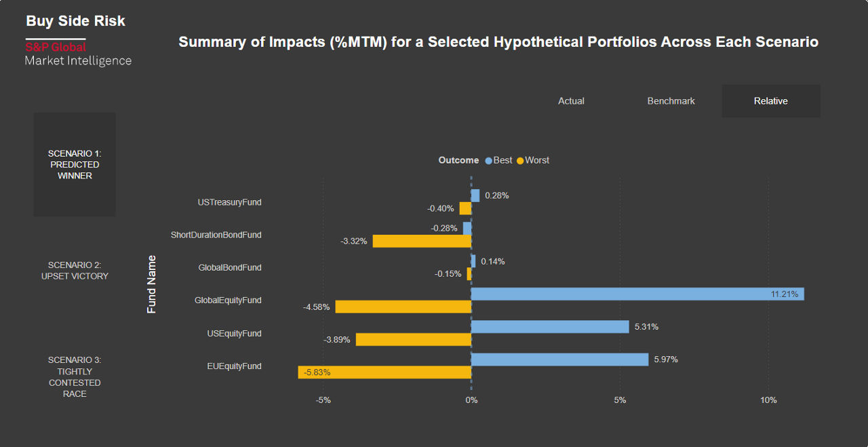Click GlobalEquityFund worst bar at -4.58%
The height and width of the screenshot is (447, 868).
(x=403, y=307)
